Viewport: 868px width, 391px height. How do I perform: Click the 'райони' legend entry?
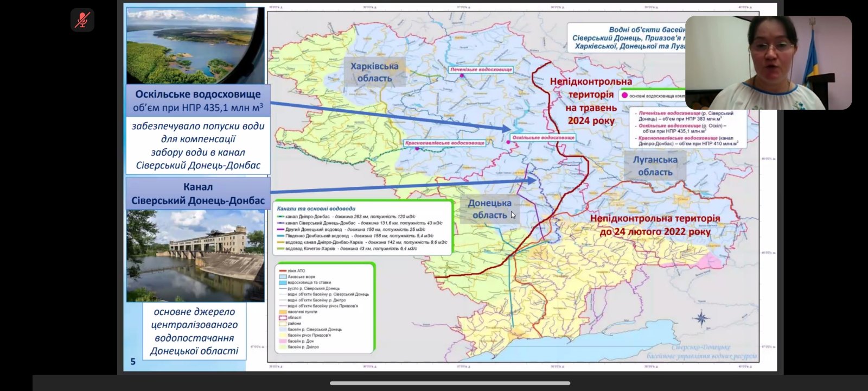click(290, 324)
